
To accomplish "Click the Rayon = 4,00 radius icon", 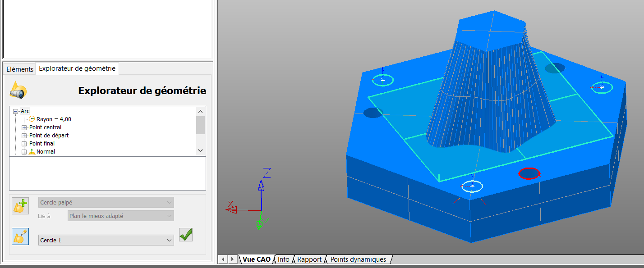I will [32, 119].
